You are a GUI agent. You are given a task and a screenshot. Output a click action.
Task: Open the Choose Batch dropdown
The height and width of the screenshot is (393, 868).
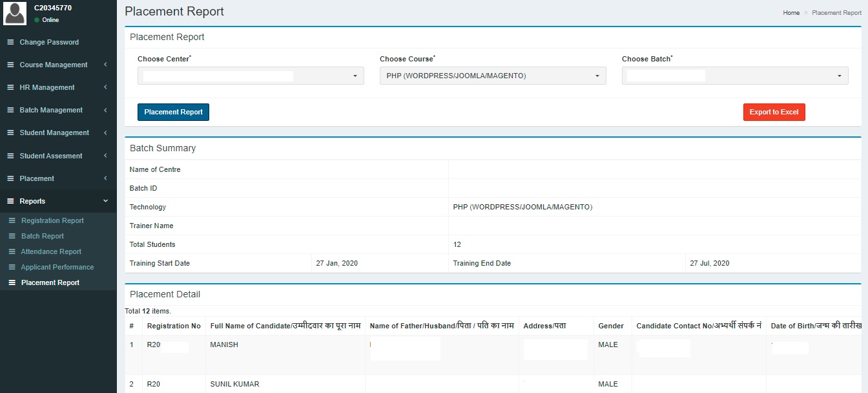tap(735, 76)
